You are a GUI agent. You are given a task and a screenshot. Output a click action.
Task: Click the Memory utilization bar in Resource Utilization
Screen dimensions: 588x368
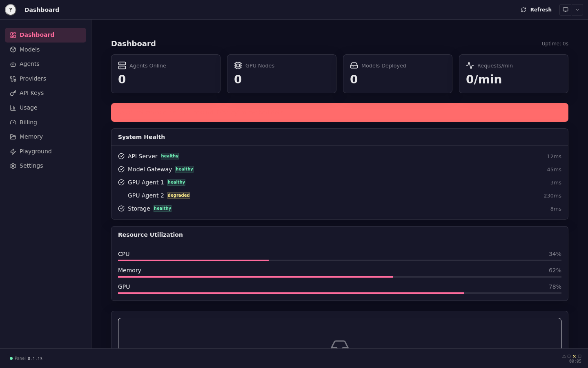[340, 277]
